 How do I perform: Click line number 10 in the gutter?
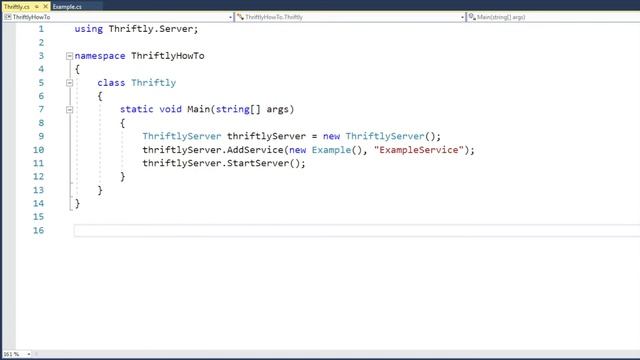(38, 150)
